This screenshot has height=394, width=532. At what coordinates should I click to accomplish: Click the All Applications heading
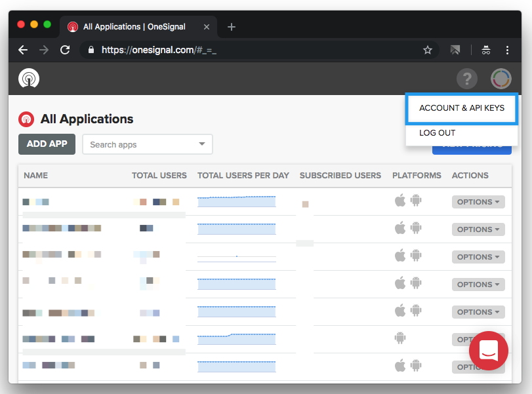(x=87, y=119)
